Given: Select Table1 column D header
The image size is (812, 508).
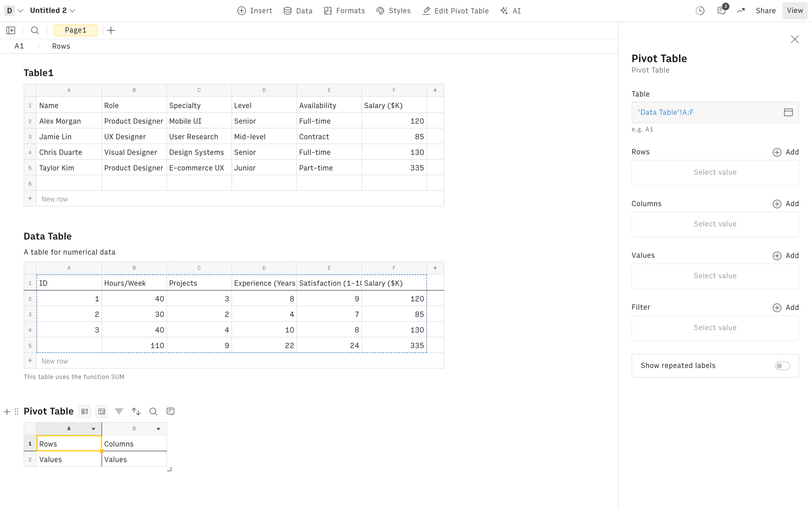Looking at the screenshot, I should tap(264, 91).
